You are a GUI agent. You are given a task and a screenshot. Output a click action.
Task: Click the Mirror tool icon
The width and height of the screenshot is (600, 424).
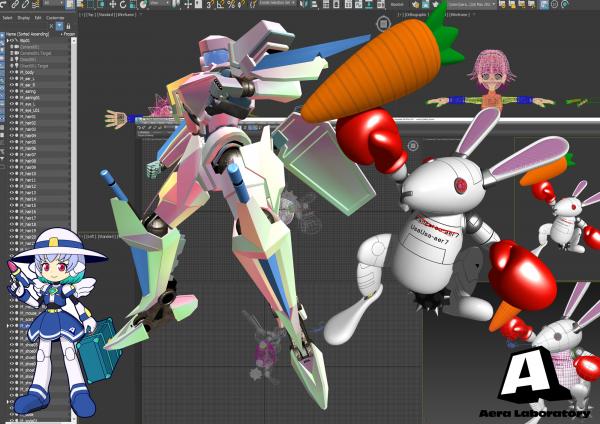[304, 4]
